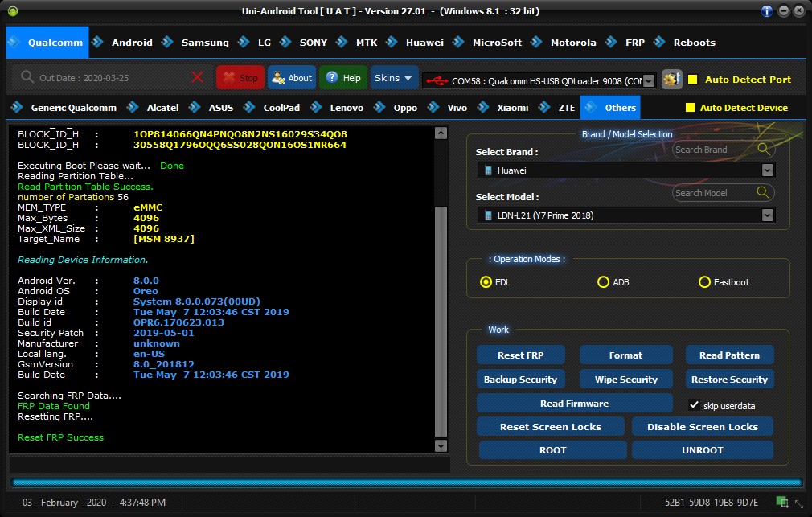Click the Stop button
The width and height of the screenshot is (812, 517).
(240, 78)
